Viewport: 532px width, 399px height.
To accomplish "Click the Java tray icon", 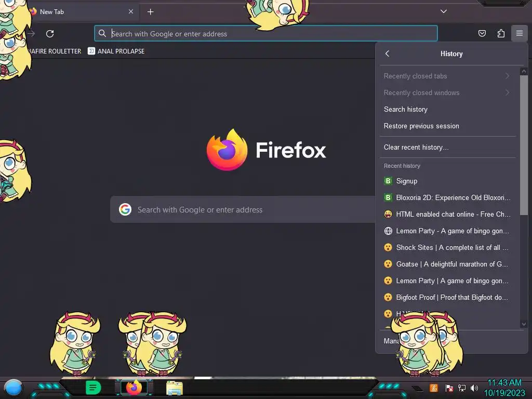I will (x=433, y=388).
